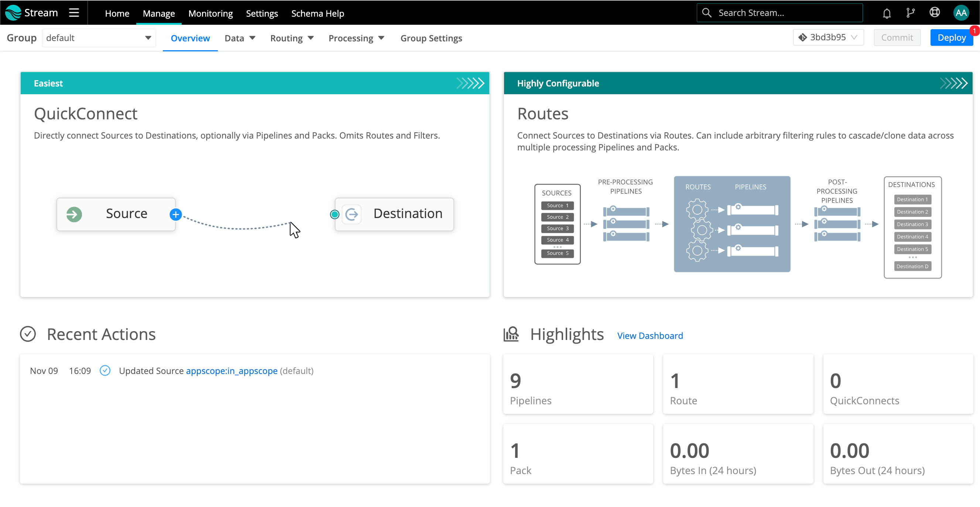Toggle the connection point on the Destination node
The height and width of the screenshot is (507, 980).
pyautogui.click(x=334, y=214)
